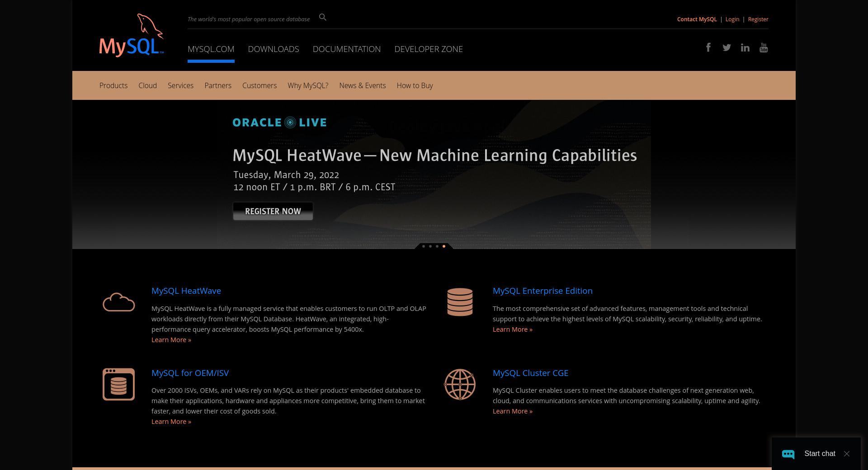Open the search magnifier icon
The height and width of the screenshot is (470, 868).
(323, 17)
